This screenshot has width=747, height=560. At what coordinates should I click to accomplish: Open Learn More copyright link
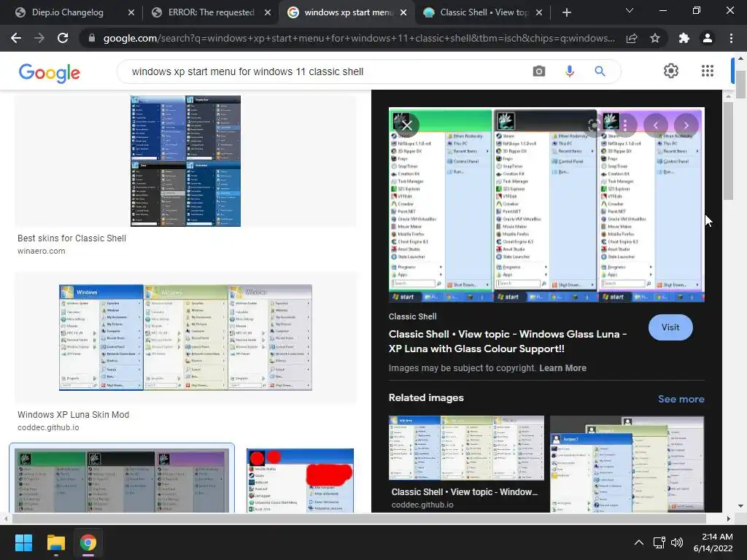pos(562,368)
